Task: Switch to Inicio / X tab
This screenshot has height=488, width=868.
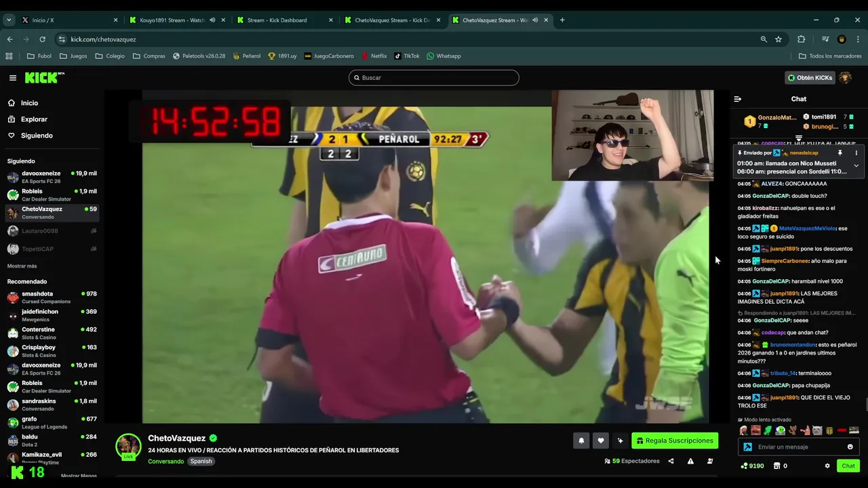Action: pyautogui.click(x=68, y=20)
